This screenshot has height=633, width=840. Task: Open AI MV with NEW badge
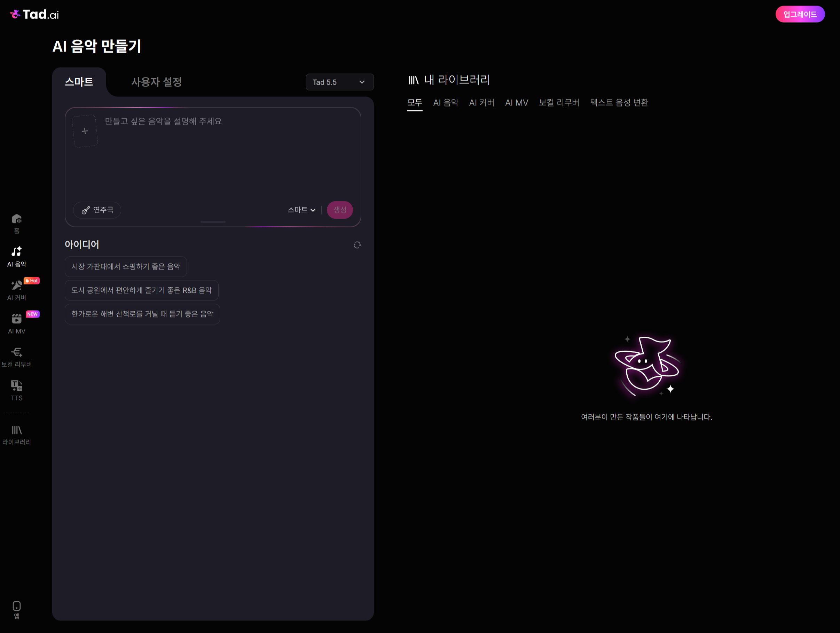pos(17,324)
